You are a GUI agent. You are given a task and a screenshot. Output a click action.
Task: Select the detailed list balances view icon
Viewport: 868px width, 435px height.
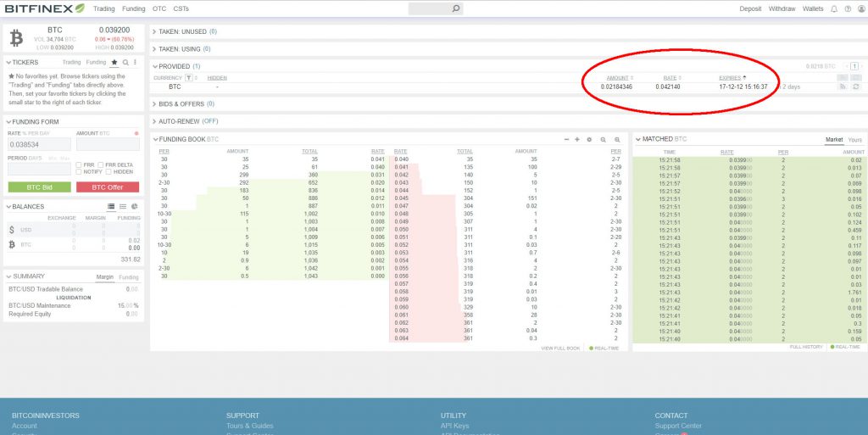[111, 206]
